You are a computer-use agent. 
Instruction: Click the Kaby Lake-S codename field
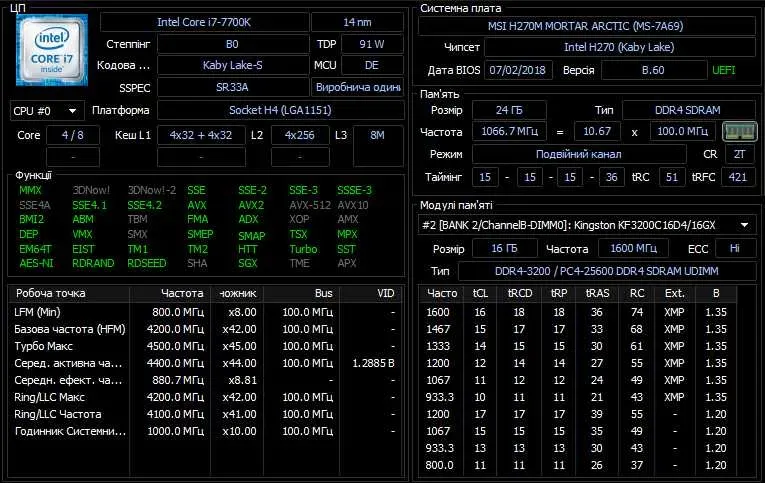(233, 65)
